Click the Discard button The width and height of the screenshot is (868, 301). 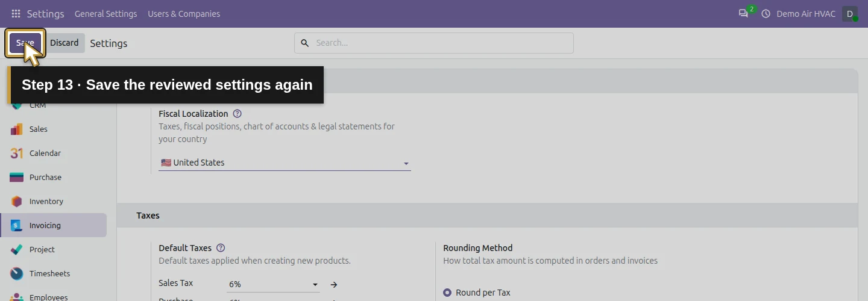tap(64, 43)
